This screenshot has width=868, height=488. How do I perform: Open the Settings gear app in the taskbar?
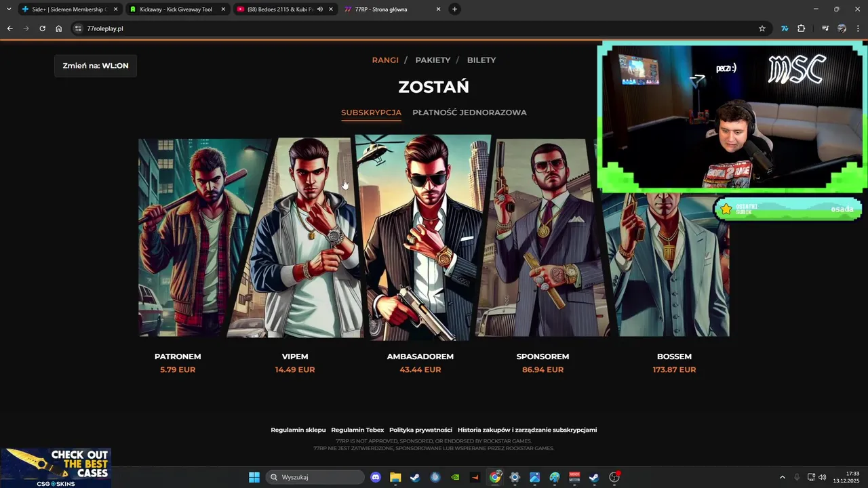[515, 477]
